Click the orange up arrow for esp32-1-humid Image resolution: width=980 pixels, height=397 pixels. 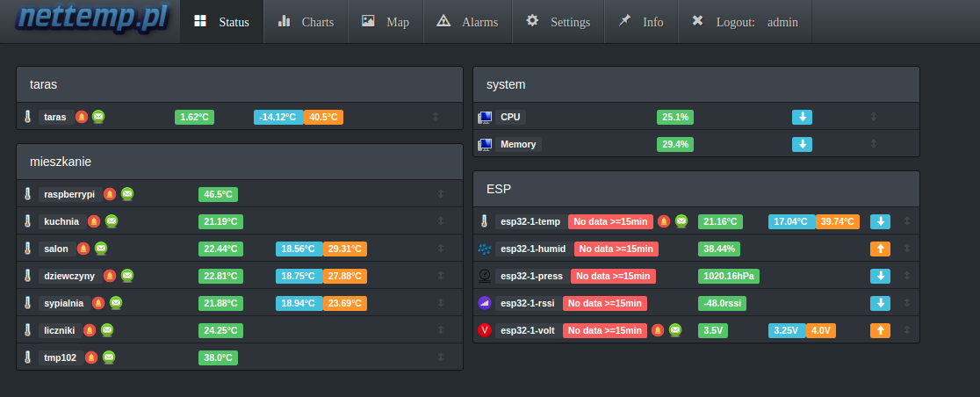point(880,249)
